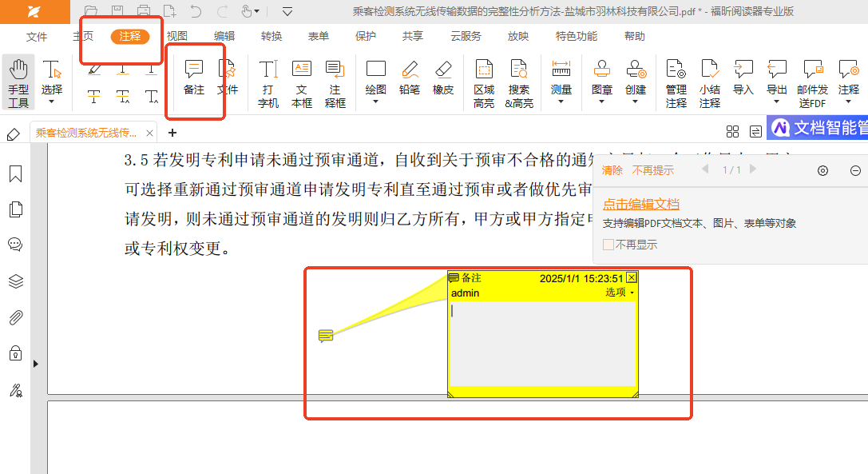Viewport: 868px width, 474px height.
Task: Click 清除 in the notification panel
Action: click(612, 170)
